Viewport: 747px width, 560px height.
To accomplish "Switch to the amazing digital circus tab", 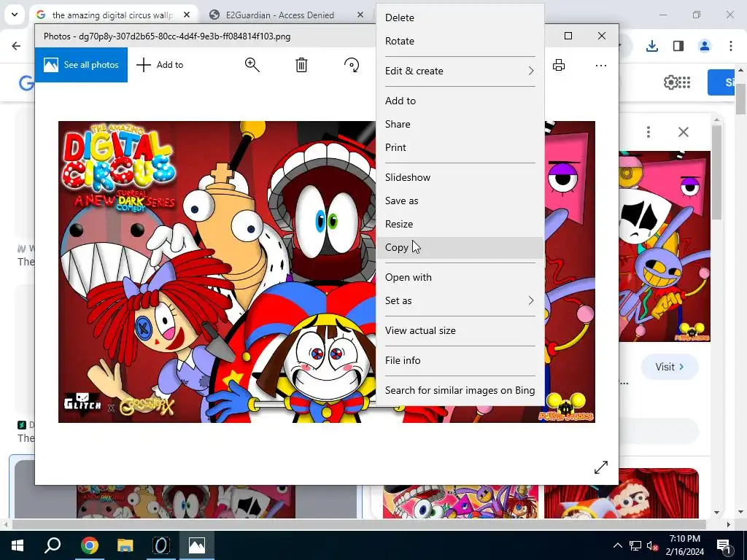I will (113, 15).
